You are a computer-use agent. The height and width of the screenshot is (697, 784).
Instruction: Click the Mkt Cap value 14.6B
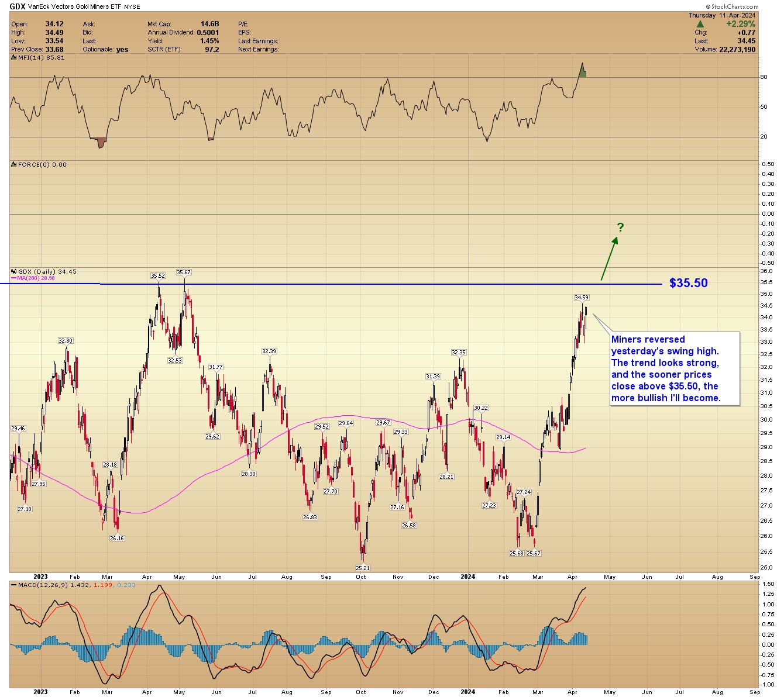pos(210,24)
